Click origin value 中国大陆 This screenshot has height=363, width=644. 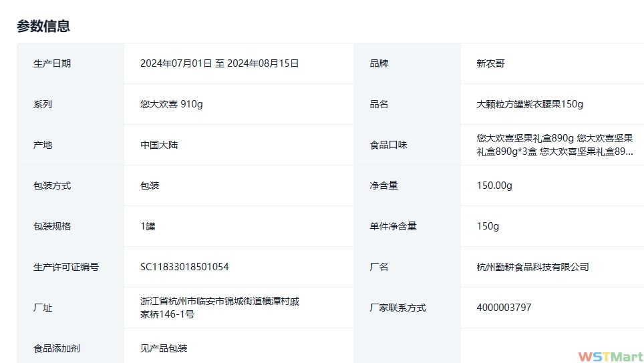pyautogui.click(x=159, y=145)
